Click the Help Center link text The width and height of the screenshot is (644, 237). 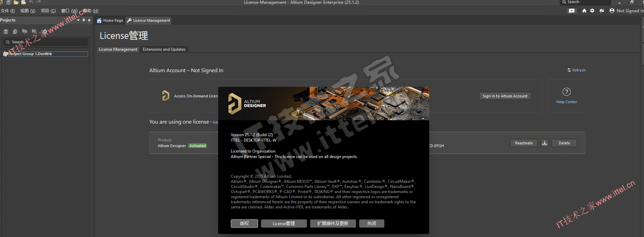point(567,102)
